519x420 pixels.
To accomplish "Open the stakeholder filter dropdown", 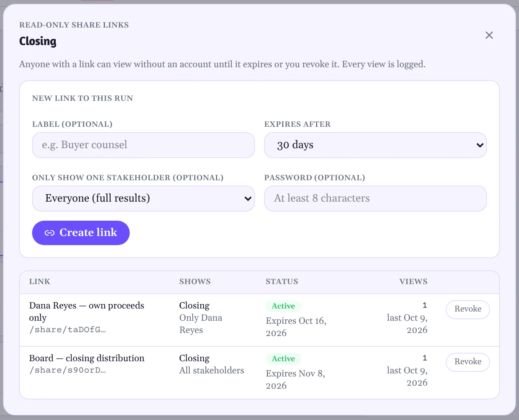I will click(x=143, y=199).
